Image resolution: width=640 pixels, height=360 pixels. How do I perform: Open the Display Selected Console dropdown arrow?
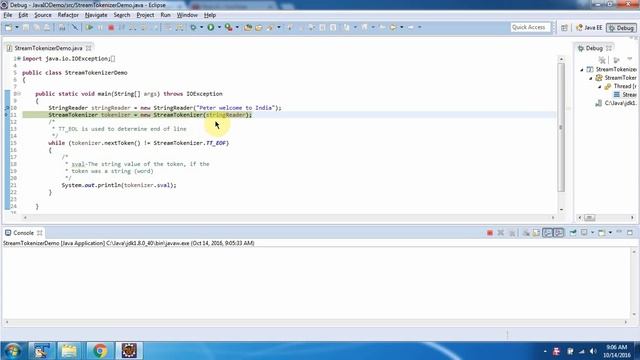click(593, 233)
